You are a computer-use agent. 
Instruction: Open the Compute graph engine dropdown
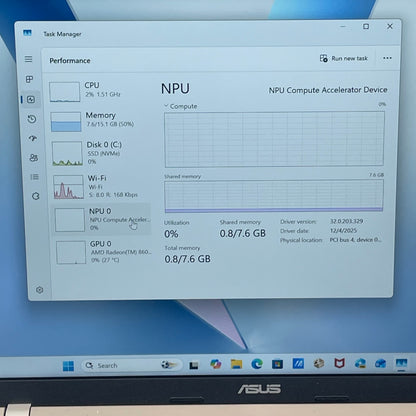tap(181, 106)
